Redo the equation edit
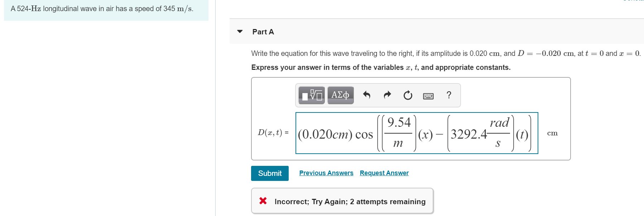 pos(387,95)
